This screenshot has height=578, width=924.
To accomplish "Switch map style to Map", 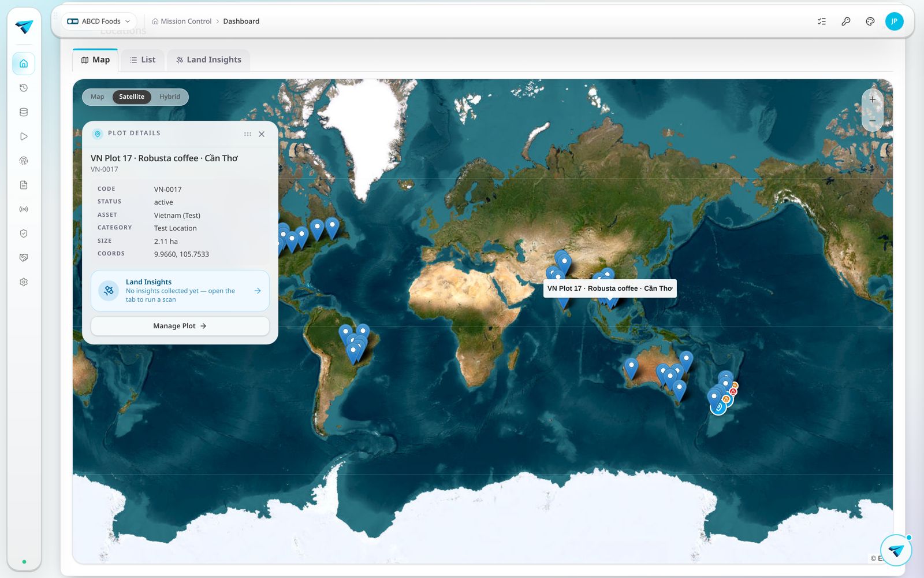I will (x=98, y=97).
